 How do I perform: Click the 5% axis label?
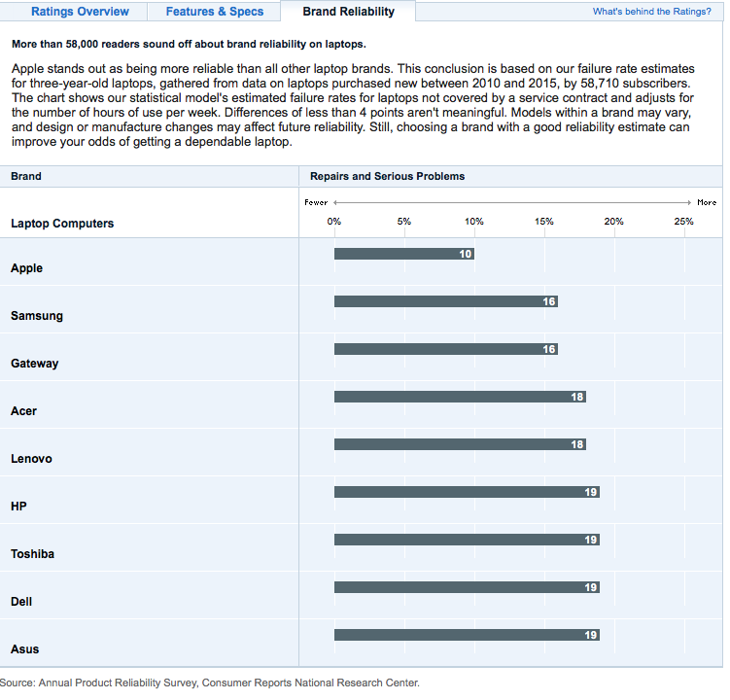(404, 222)
